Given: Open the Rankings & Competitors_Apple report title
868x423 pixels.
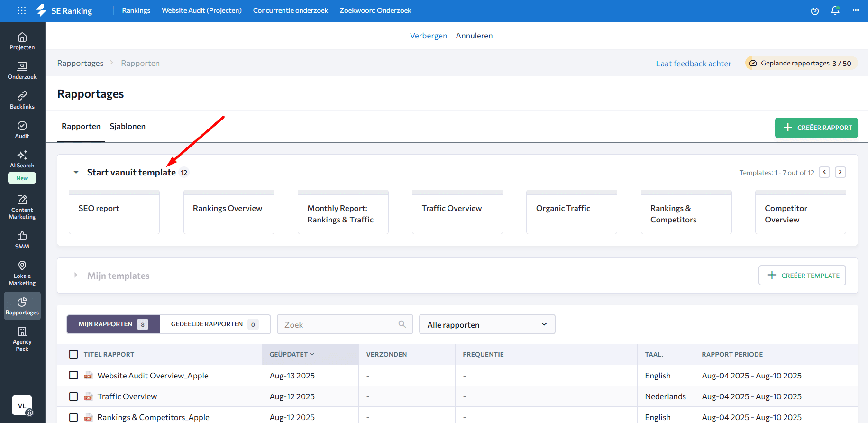Looking at the screenshot, I should pyautogui.click(x=153, y=417).
